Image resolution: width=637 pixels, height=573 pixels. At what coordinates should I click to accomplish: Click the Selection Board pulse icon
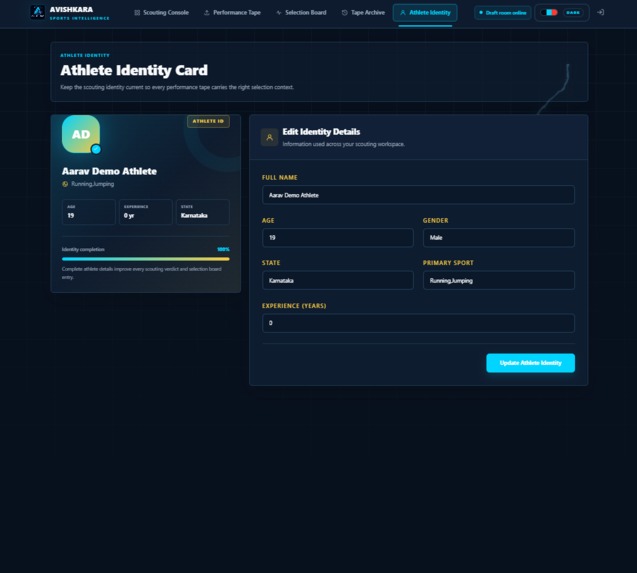pyautogui.click(x=279, y=13)
